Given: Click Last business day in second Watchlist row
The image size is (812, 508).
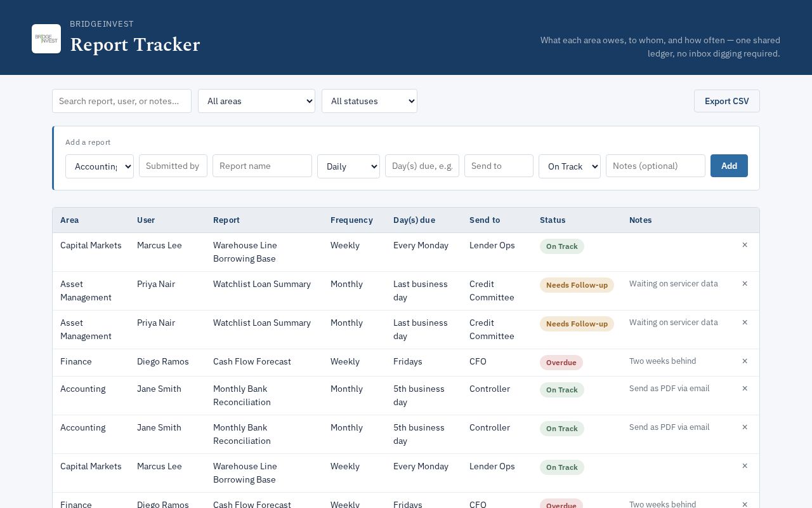Looking at the screenshot, I should tap(421, 330).
